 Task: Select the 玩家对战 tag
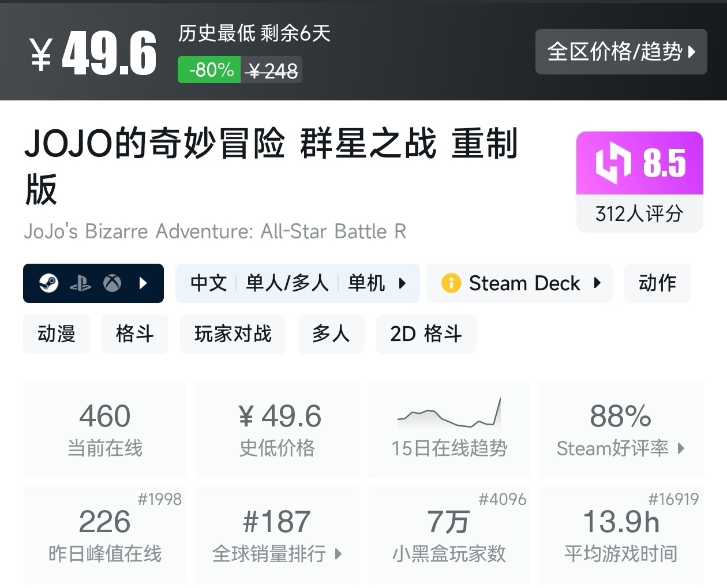coord(233,334)
